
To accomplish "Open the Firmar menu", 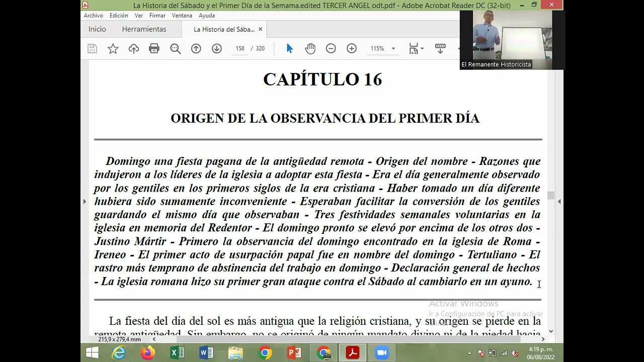I will coord(157,16).
